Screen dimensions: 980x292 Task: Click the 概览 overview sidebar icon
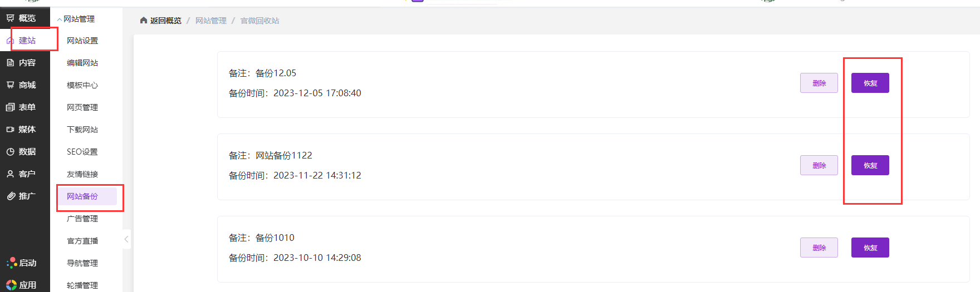[11, 18]
